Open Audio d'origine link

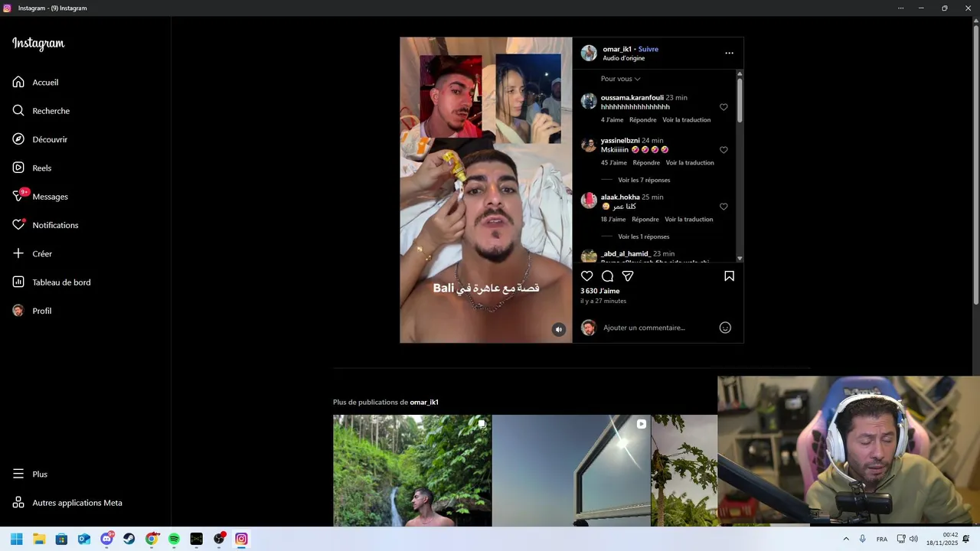tap(623, 58)
